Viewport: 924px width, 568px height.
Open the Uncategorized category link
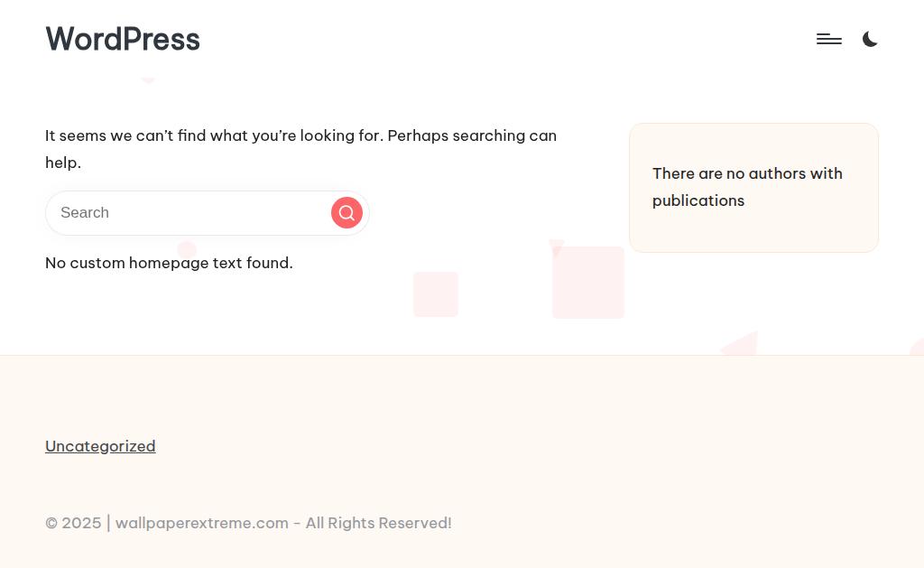coord(100,446)
